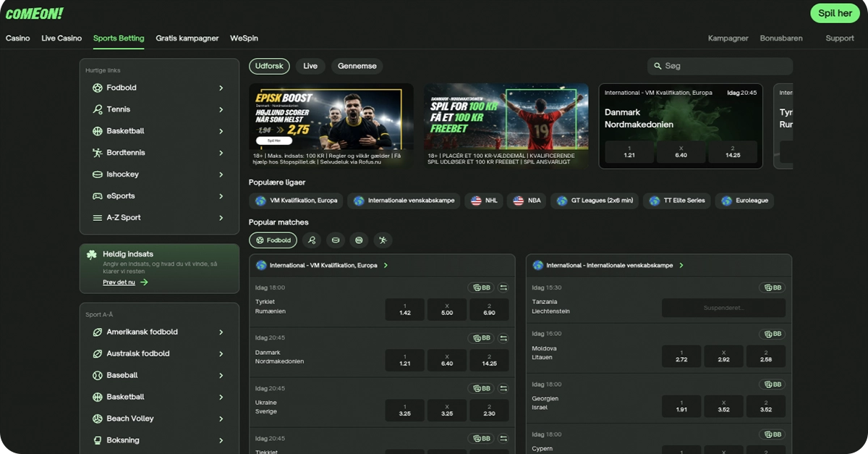Click the swap-markets icon for Ukraine–Sverige

point(503,388)
